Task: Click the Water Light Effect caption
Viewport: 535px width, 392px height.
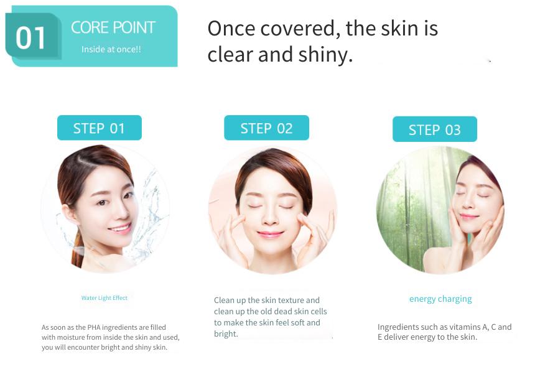Action: [105, 298]
